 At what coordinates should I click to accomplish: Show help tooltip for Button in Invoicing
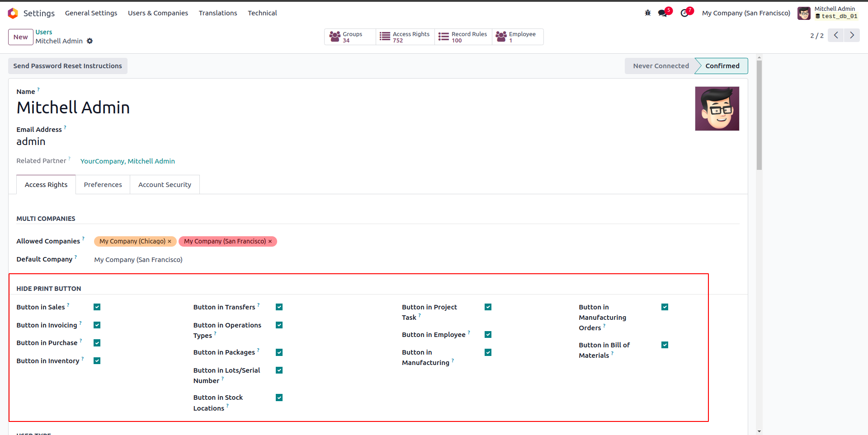(80, 323)
